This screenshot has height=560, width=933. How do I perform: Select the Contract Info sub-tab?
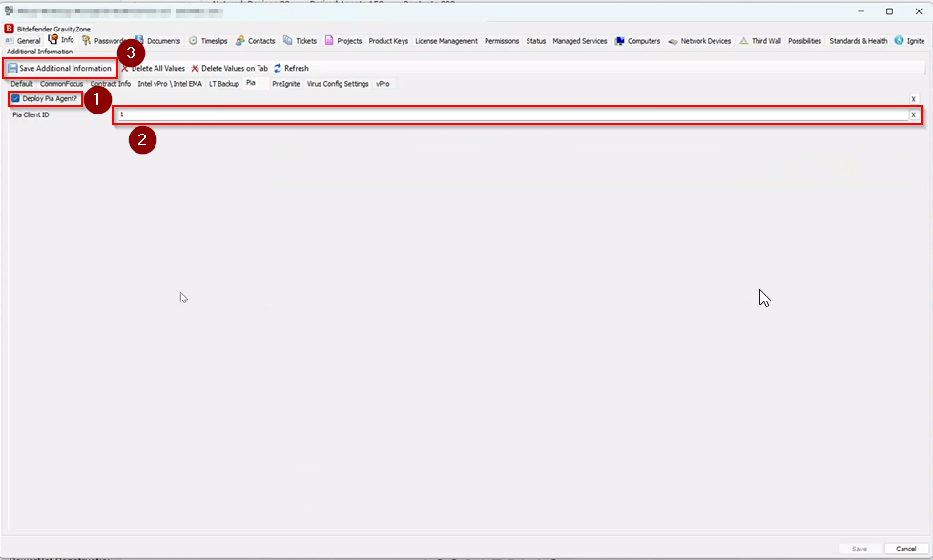[x=110, y=84]
